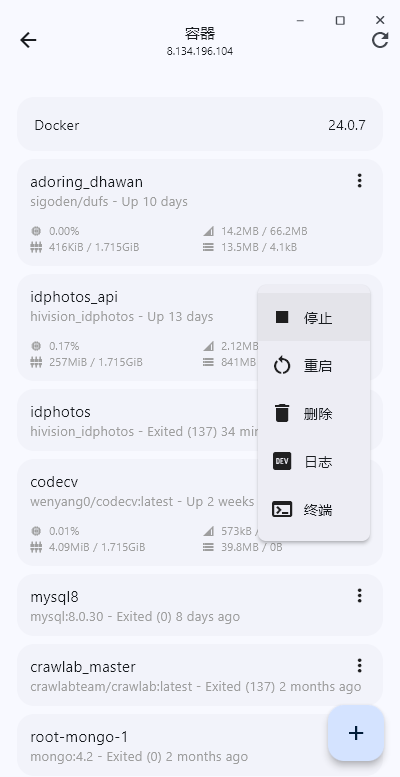
Task: Open mysql8 three-dot options menu
Action: (x=359, y=596)
